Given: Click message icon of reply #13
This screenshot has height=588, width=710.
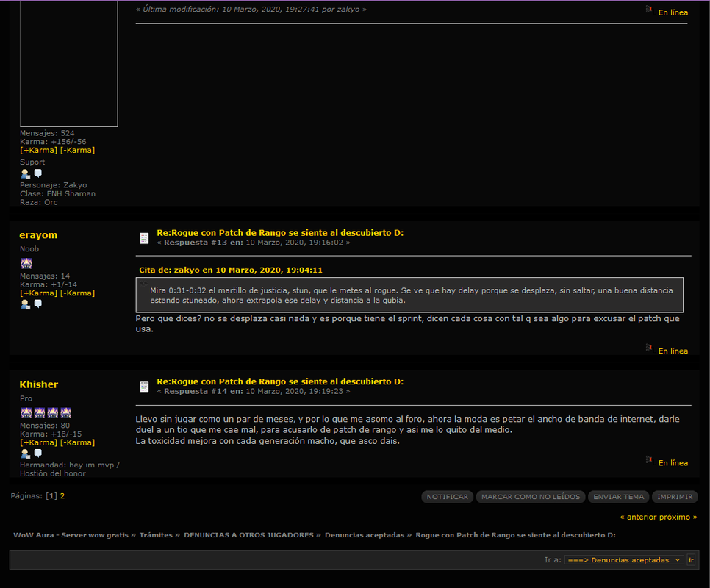Looking at the screenshot, I should point(144,238).
